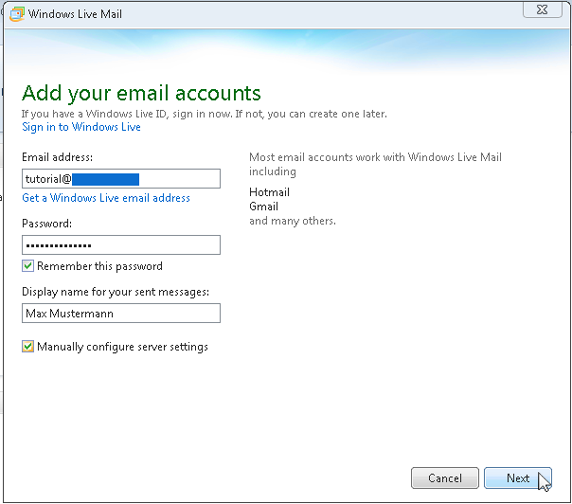Open the Sign in to Windows Live link
This screenshot has height=504, width=572.
point(81,127)
